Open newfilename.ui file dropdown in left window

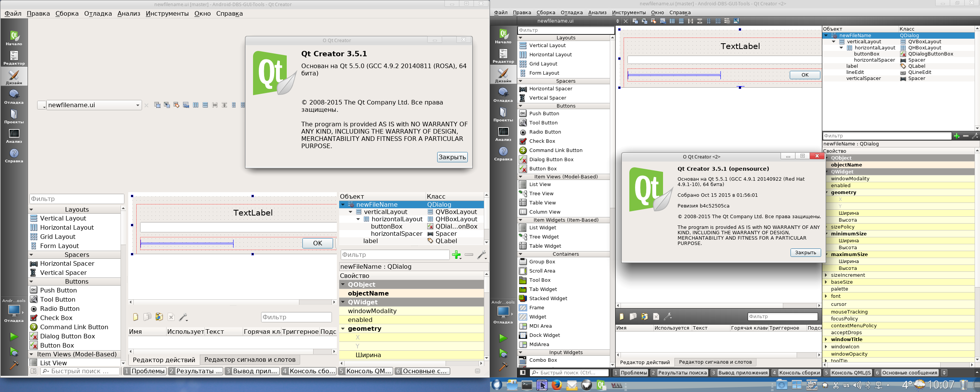pyautogui.click(x=94, y=105)
